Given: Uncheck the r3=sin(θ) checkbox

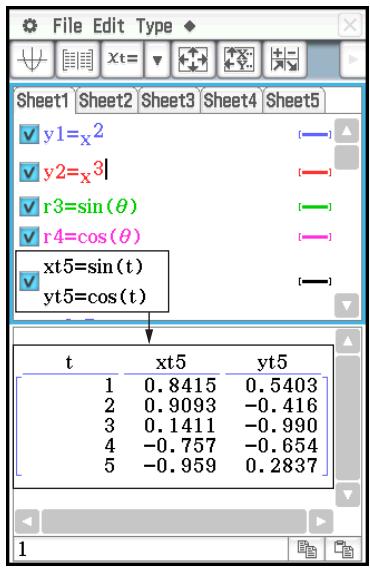Looking at the screenshot, I should (x=29, y=206).
